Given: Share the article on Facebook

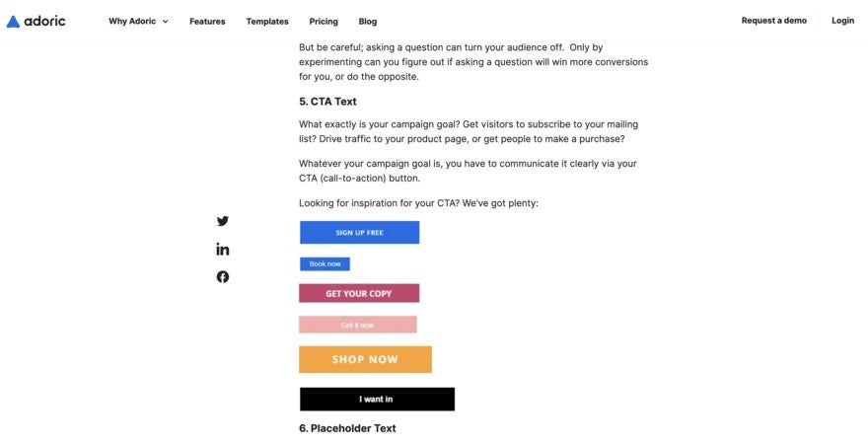Looking at the screenshot, I should 223,276.
